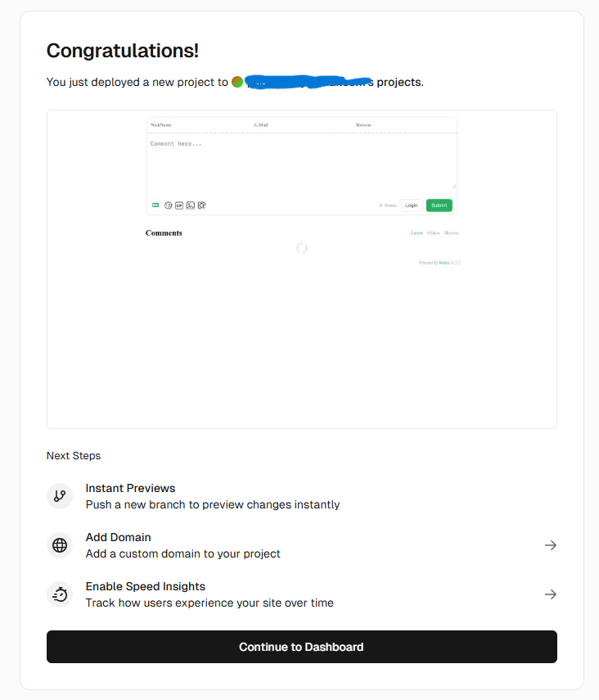Image resolution: width=599 pixels, height=700 pixels.
Task: Click the team avatar next to project name
Action: pyautogui.click(x=237, y=82)
